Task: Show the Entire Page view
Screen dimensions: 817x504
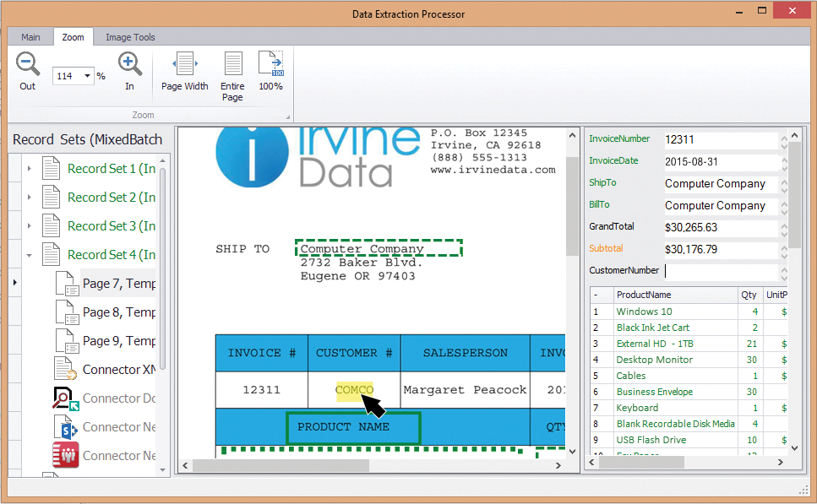Action: pyautogui.click(x=232, y=64)
